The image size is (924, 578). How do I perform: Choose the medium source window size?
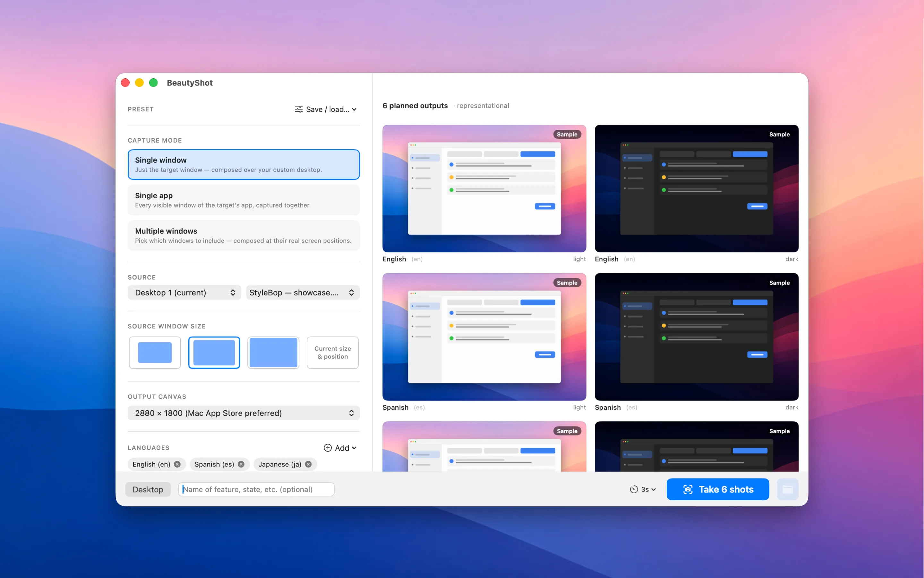pos(214,353)
